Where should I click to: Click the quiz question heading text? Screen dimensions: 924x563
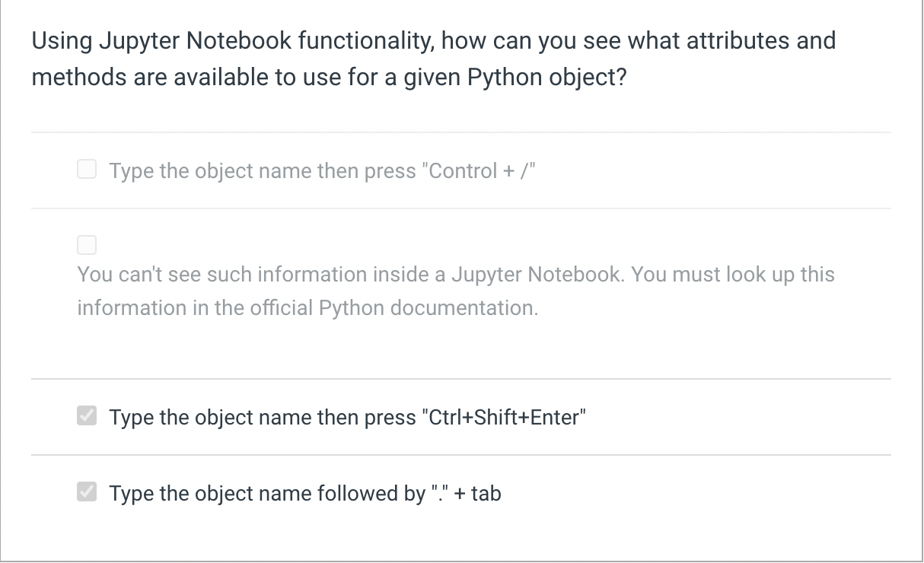tap(434, 59)
